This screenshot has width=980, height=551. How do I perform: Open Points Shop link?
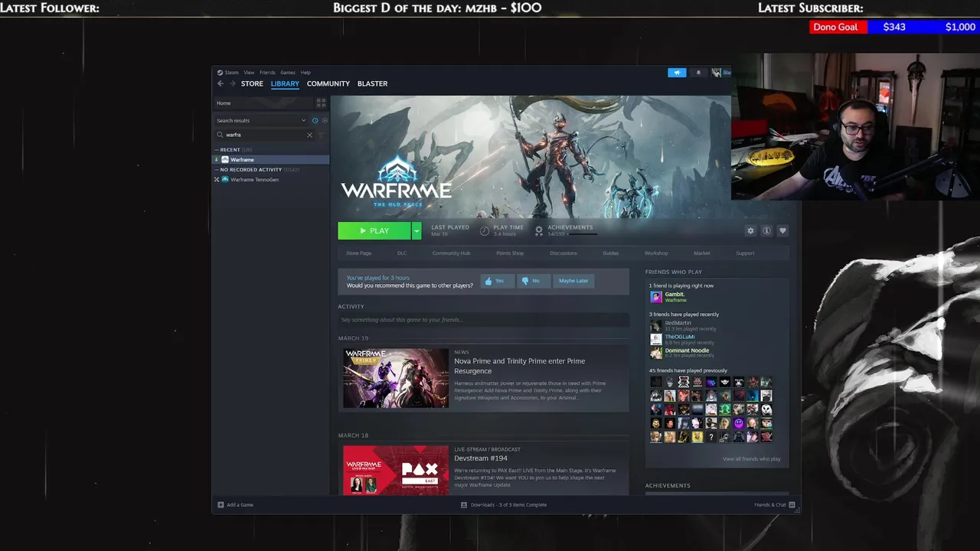point(510,253)
